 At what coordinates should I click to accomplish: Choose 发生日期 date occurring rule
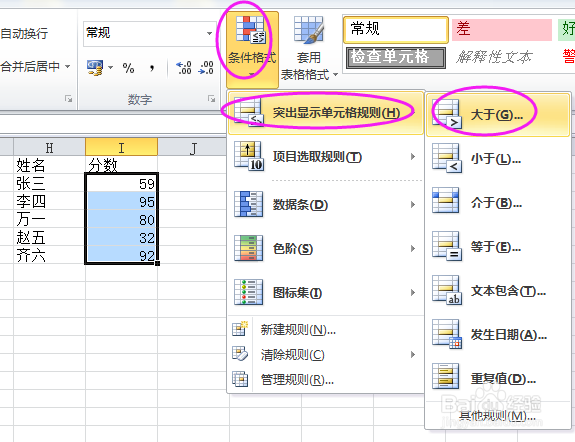[x=498, y=335]
